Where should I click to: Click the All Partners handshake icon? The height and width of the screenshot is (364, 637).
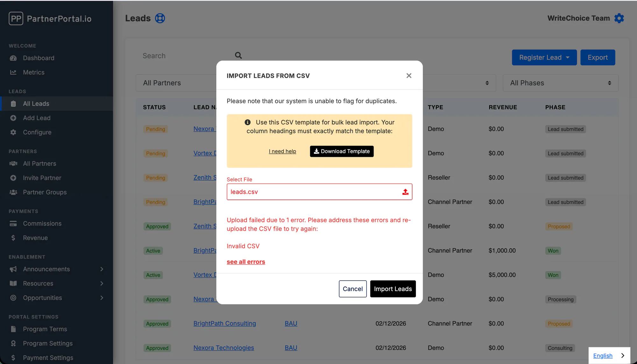(13, 164)
